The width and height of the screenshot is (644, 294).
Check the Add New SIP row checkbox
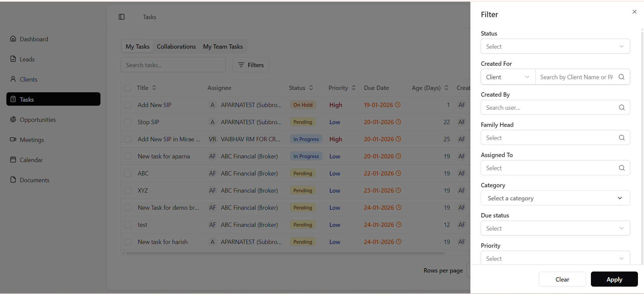128,105
